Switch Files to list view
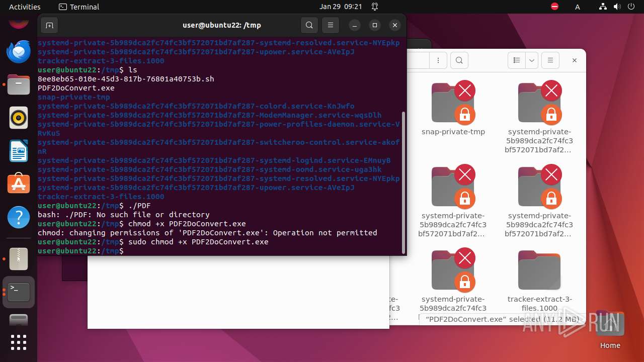The width and height of the screenshot is (644, 362). pyautogui.click(x=516, y=60)
